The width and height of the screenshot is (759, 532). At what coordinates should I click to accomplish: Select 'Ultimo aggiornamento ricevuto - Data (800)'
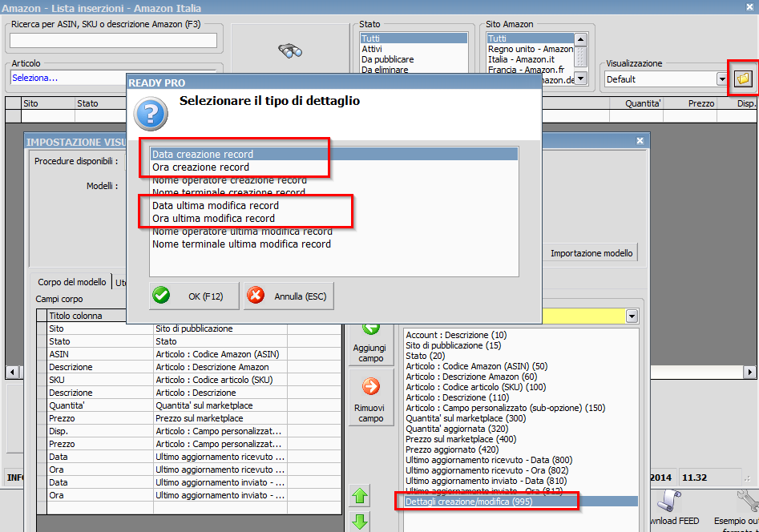point(521,460)
